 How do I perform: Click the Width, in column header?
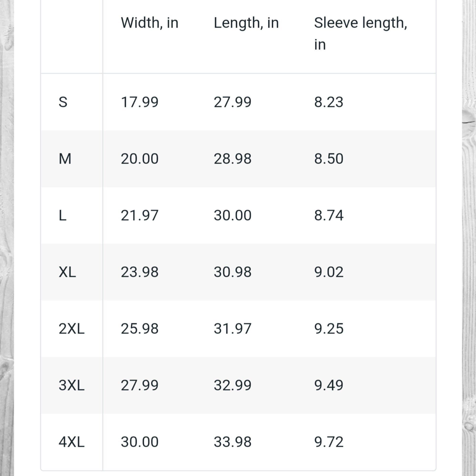149,23
